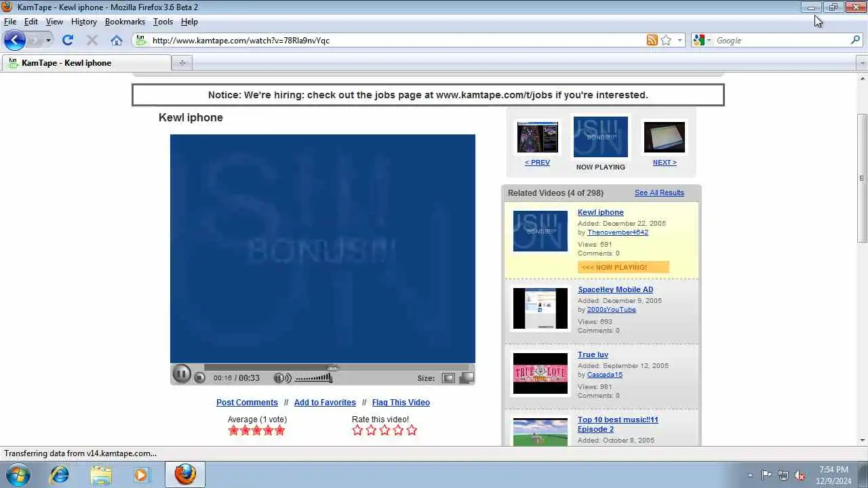868x488 pixels.
Task: Open the History menu
Action: tap(84, 22)
